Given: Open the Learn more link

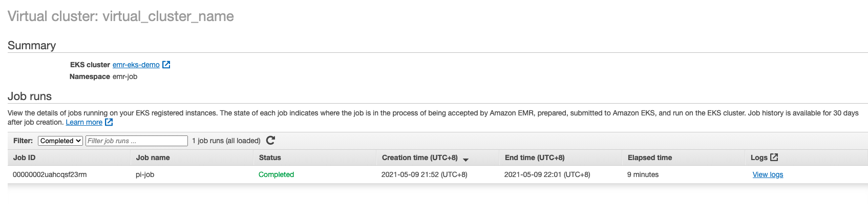Looking at the screenshot, I should (84, 122).
